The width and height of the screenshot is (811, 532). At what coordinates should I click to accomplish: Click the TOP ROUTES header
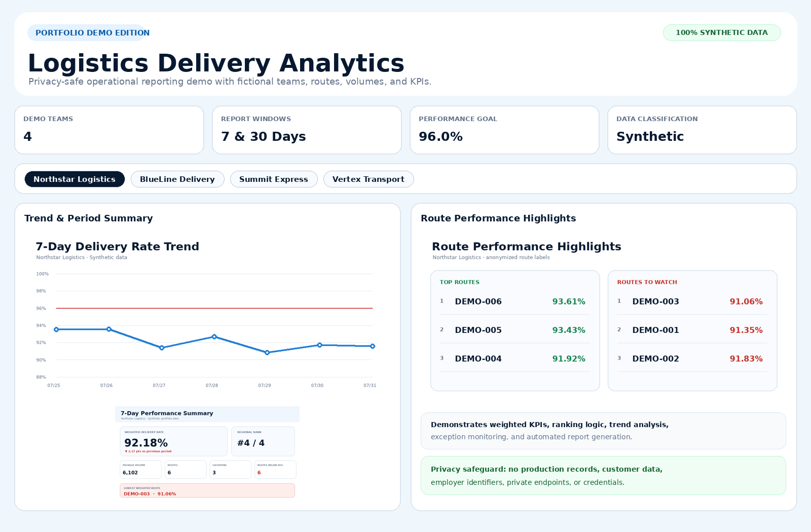pos(460,282)
